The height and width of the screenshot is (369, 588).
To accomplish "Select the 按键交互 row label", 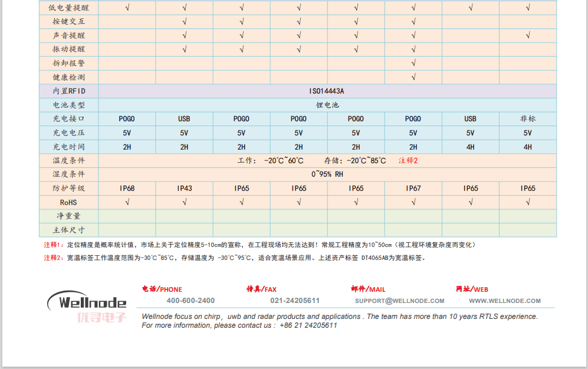I will (x=68, y=22).
